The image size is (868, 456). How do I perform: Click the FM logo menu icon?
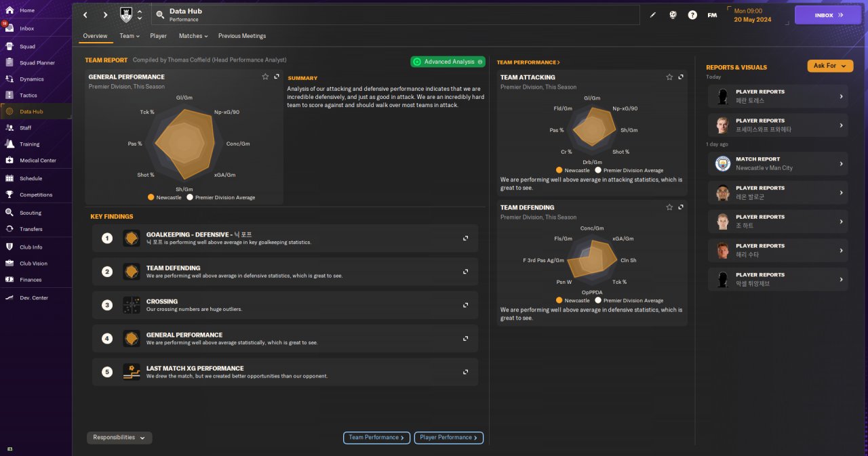(x=712, y=15)
